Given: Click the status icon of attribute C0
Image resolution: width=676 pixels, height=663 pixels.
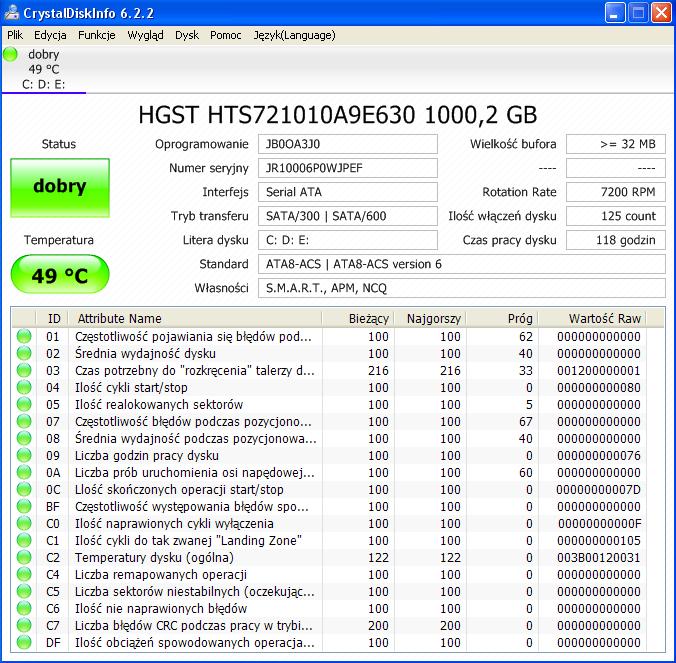Looking at the screenshot, I should [x=24, y=523].
